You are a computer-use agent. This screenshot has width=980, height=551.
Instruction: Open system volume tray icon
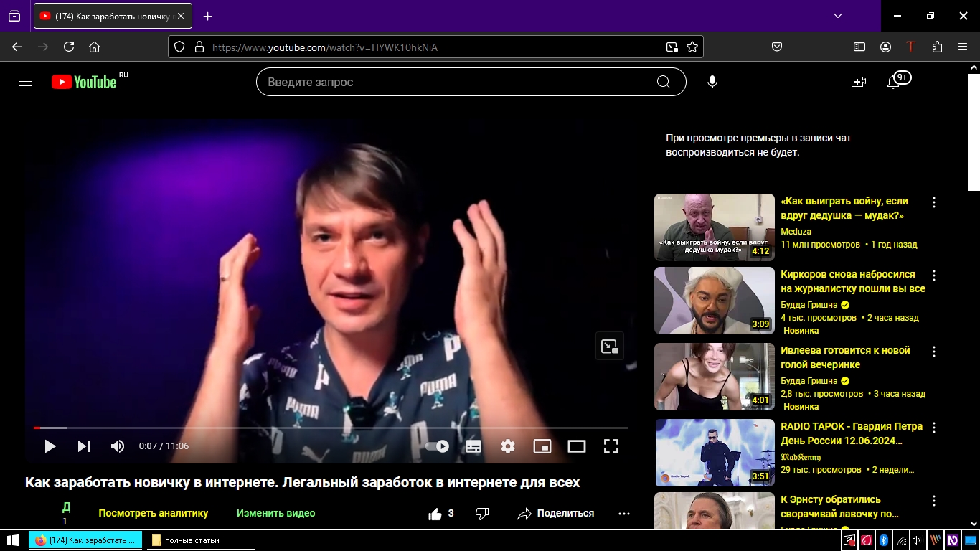point(918,540)
